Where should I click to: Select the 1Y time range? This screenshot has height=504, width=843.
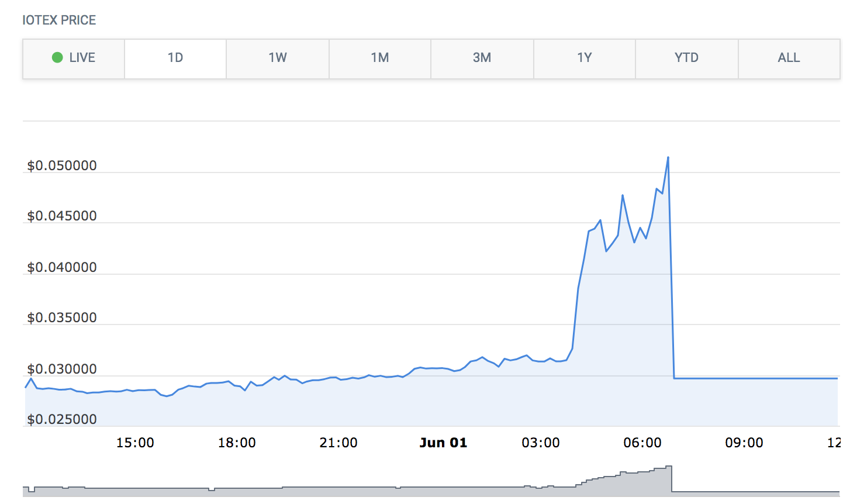[x=585, y=58]
